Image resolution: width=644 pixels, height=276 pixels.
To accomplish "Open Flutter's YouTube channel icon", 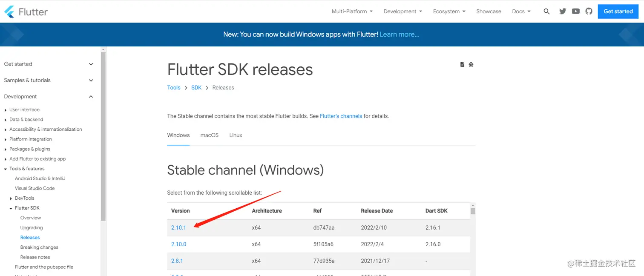I will [x=576, y=11].
